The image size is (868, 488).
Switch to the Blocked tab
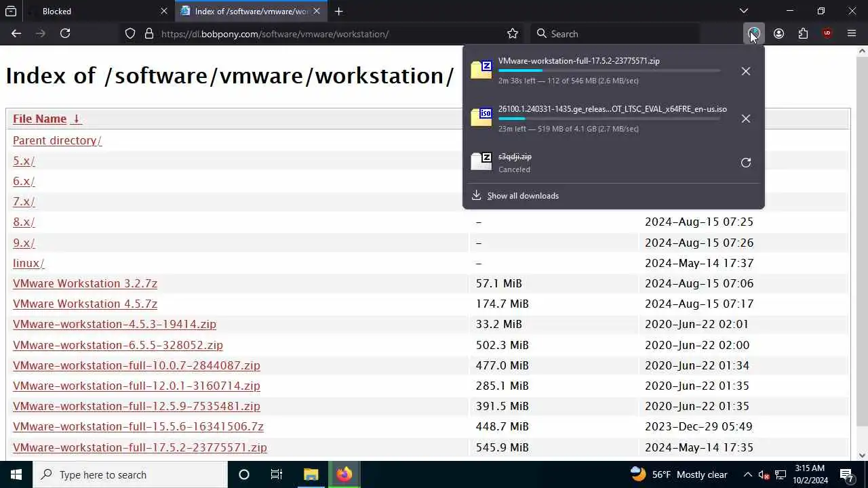pos(98,11)
